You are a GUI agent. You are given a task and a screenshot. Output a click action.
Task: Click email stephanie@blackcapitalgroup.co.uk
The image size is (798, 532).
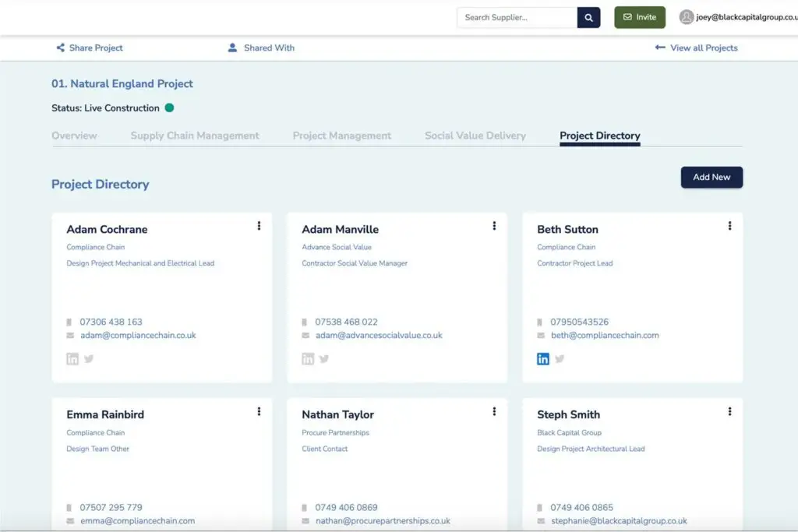point(619,521)
